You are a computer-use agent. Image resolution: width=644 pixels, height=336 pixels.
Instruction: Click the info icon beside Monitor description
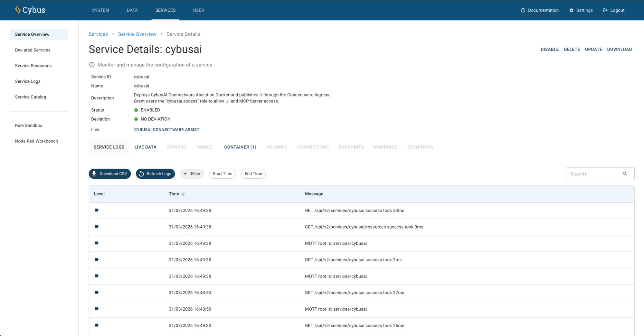click(x=92, y=65)
